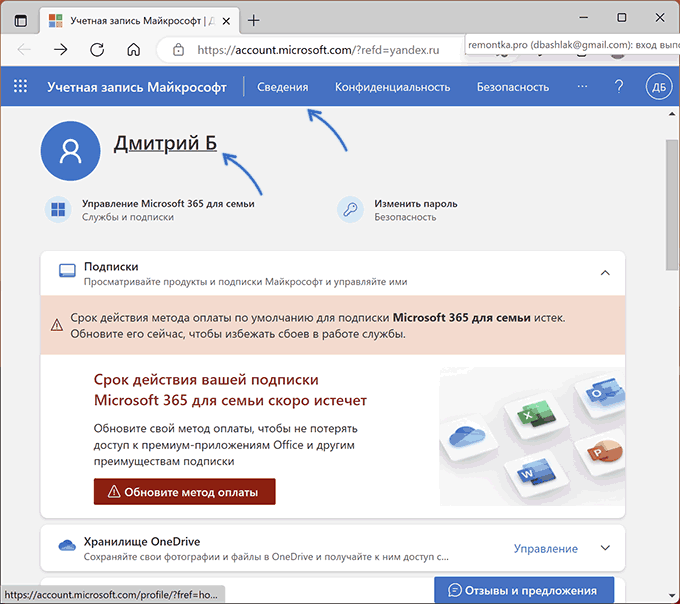Click the Office apps promotional image
Viewport: 680px width, 604px height.
point(532,437)
